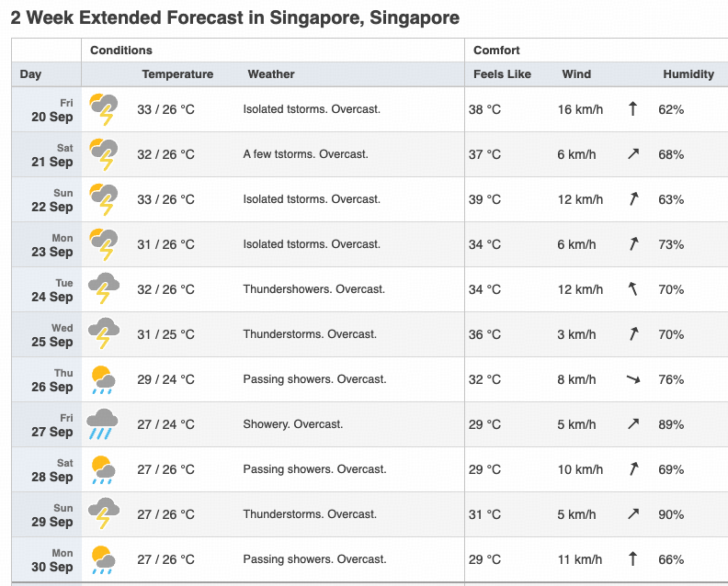
Task: Click the 89% humidity value for Fri 27 Sep
Action: tap(671, 424)
